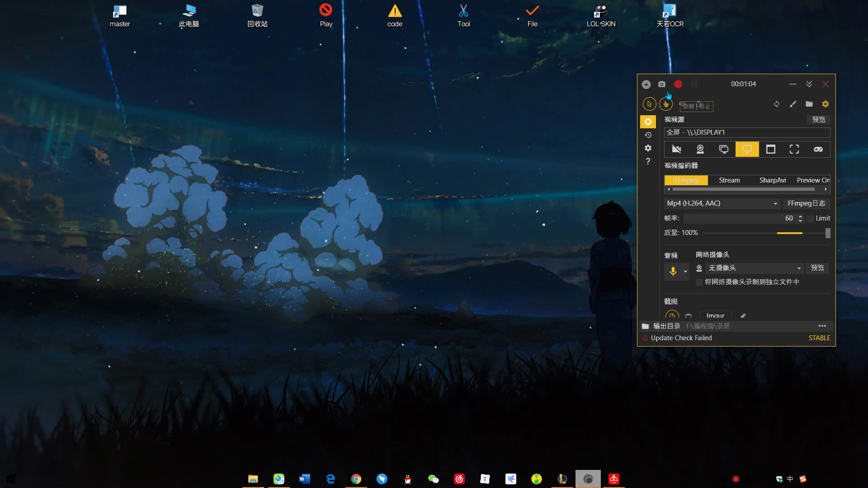The width and height of the screenshot is (868, 488).
Task: Open the Play desktop icon
Action: 326,15
